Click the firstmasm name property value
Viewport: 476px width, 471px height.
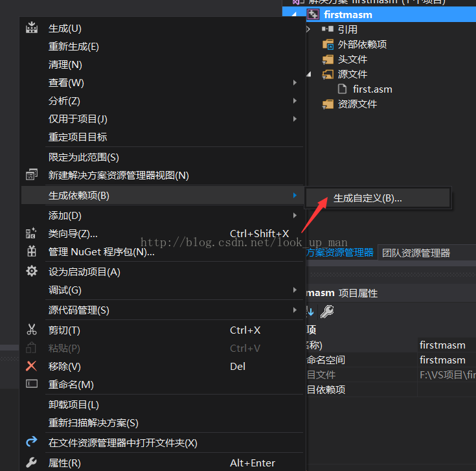coord(447,345)
